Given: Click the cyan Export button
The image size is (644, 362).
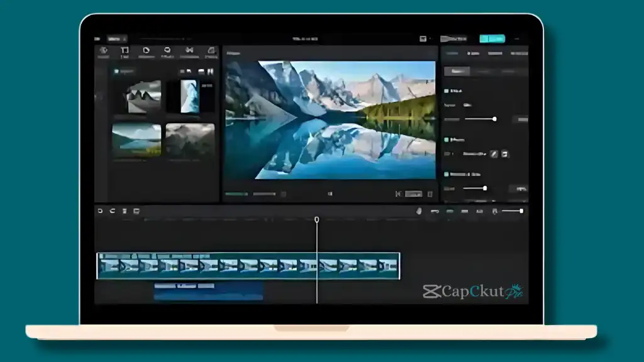Looking at the screenshot, I should coord(492,38).
